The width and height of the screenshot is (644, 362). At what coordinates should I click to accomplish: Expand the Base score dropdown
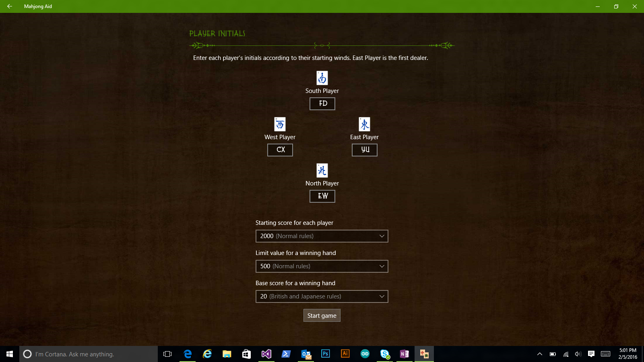tap(322, 296)
